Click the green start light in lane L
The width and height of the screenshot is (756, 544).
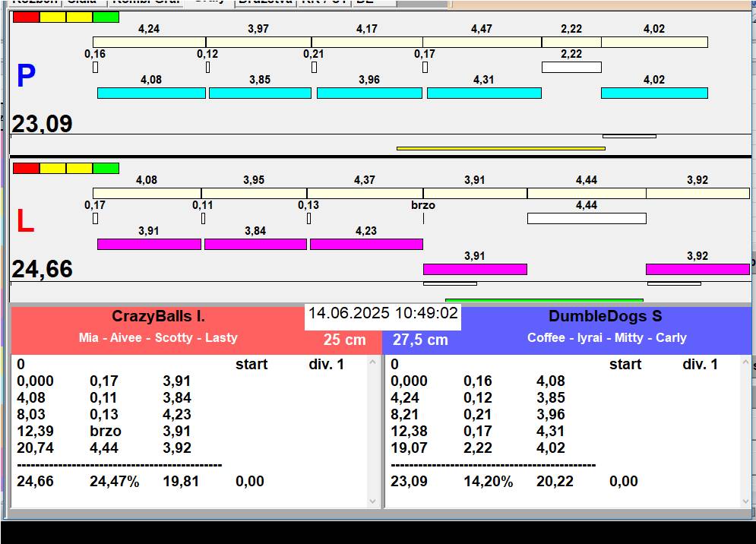pyautogui.click(x=106, y=169)
